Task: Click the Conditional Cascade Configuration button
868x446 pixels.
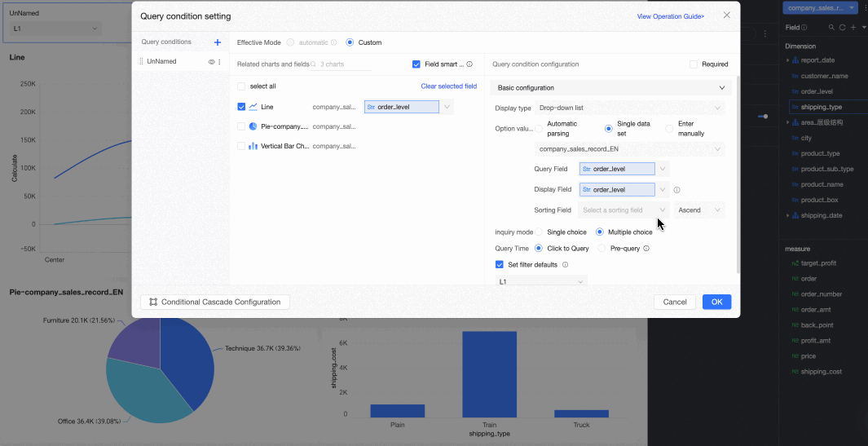Action: coord(215,302)
